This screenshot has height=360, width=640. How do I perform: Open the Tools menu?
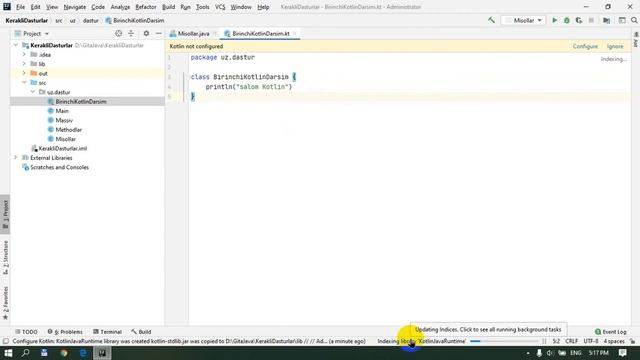coord(202,7)
